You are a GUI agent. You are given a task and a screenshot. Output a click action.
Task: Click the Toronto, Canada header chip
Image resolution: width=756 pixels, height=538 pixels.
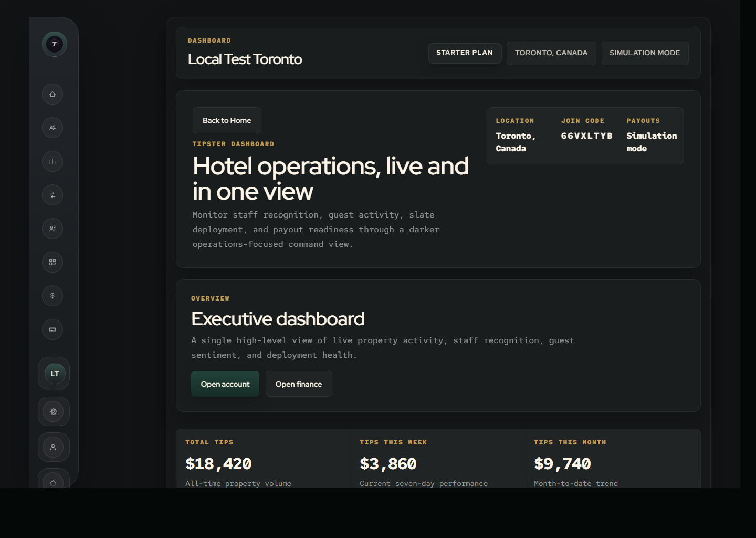pos(551,53)
